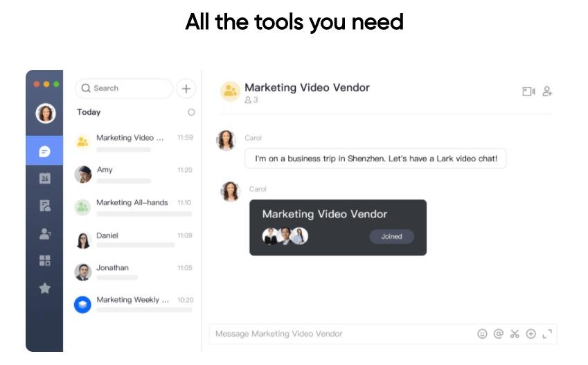Image resolution: width=588 pixels, height=365 pixels.
Task: Open the Favorites star icon
Action: tap(44, 288)
